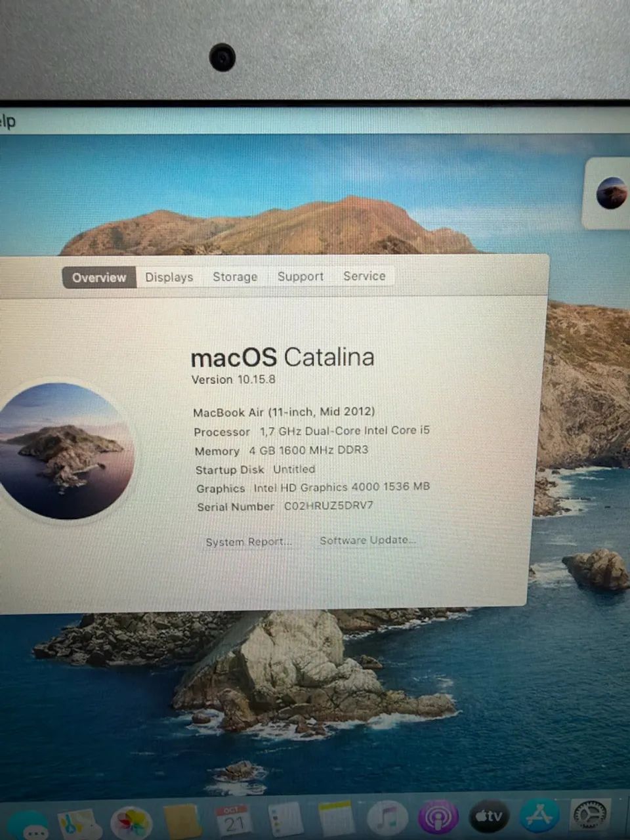This screenshot has width=630, height=840.
Task: Click the 'Serial Number' label
Action: click(236, 507)
